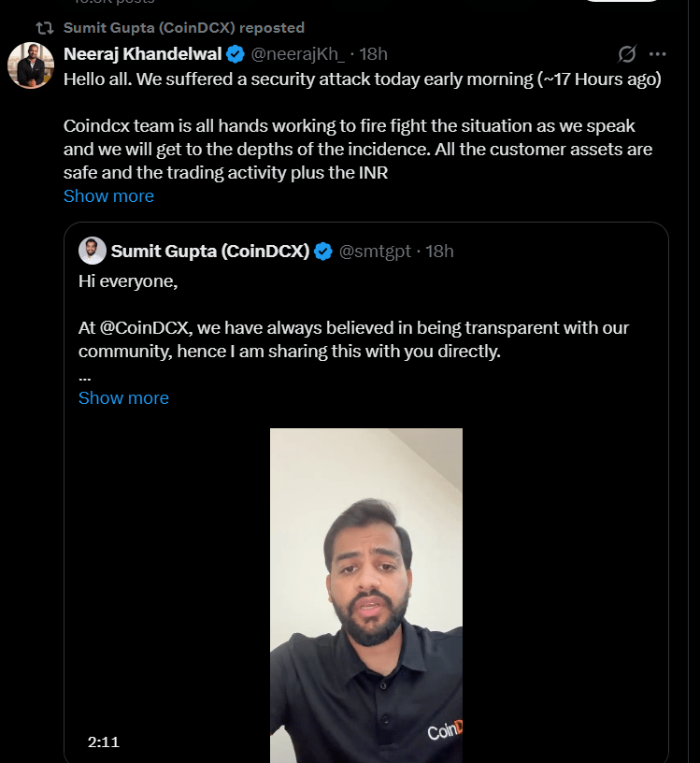Open the three-dot More menu on the post
This screenshot has width=700, height=763.
658,53
